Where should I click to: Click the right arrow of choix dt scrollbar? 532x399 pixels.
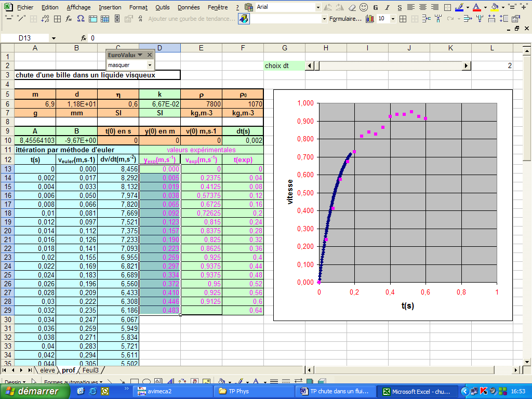pos(467,65)
